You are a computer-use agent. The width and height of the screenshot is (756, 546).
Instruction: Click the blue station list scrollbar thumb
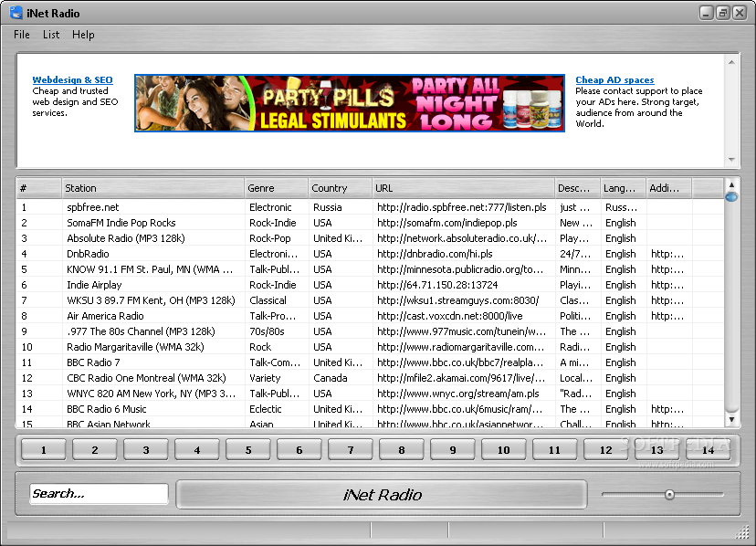(x=731, y=197)
